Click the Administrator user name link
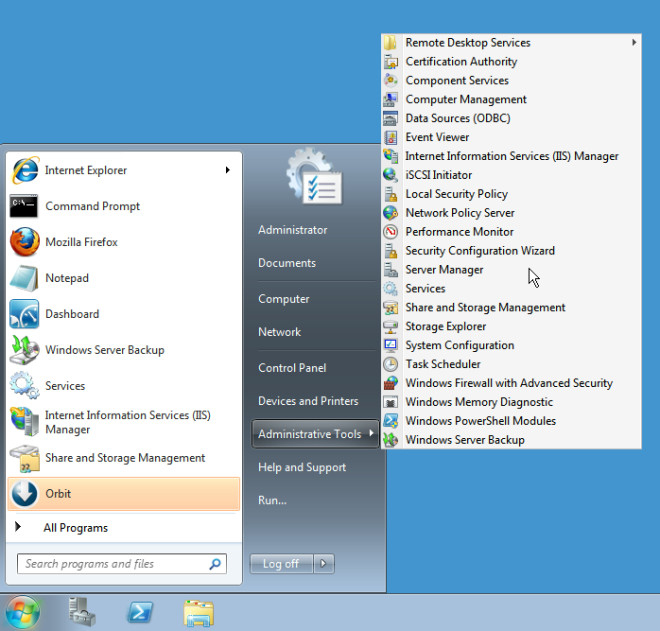 (293, 230)
